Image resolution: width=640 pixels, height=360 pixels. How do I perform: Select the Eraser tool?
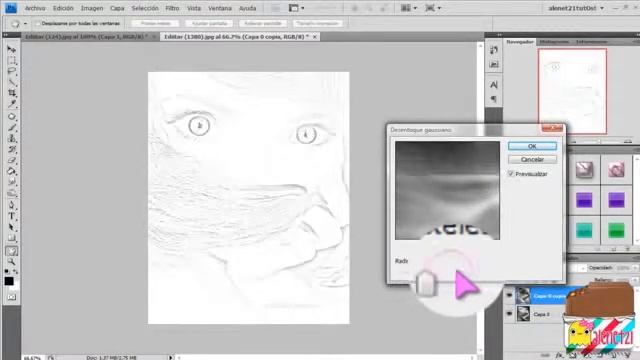coord(11,160)
